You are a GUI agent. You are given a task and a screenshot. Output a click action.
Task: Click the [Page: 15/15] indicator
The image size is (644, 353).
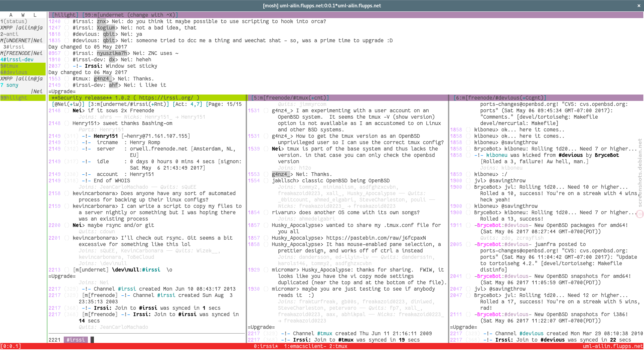point(224,104)
